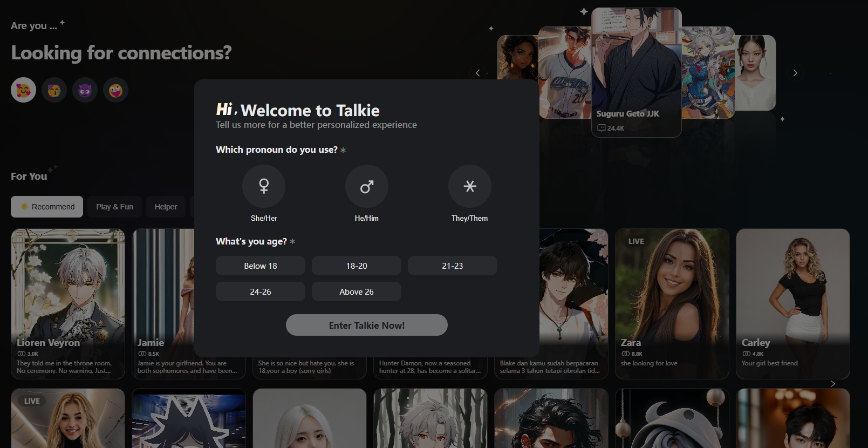The width and height of the screenshot is (868, 448).
Task: Expand For You row with right chevron
Action: point(833,384)
